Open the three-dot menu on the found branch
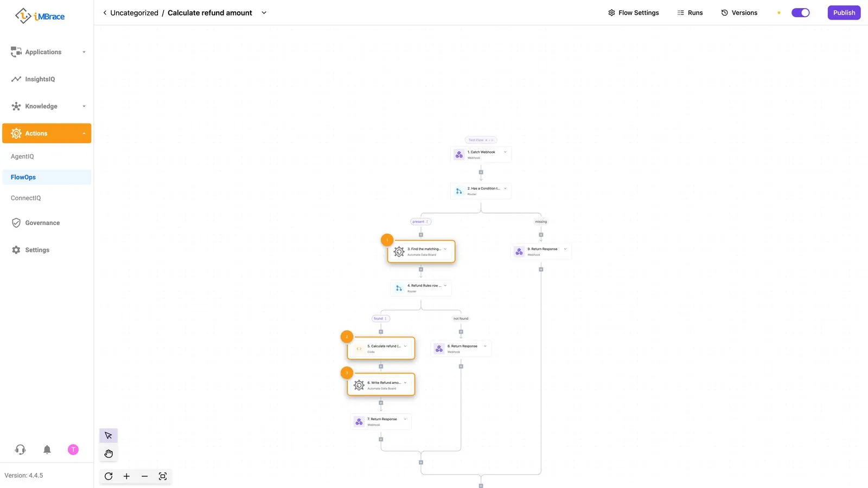 (x=386, y=318)
